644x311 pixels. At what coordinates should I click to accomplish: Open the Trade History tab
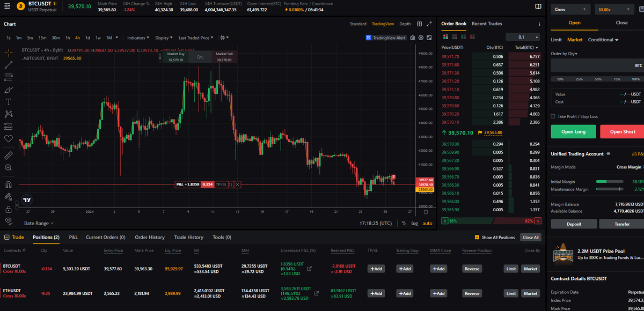point(188,237)
